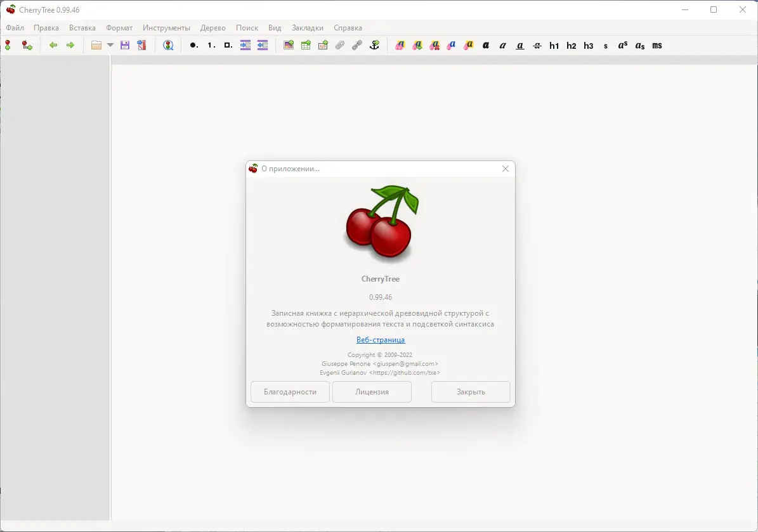This screenshot has height=532, width=758.
Task: Open a file with the folder icon
Action: (x=96, y=46)
